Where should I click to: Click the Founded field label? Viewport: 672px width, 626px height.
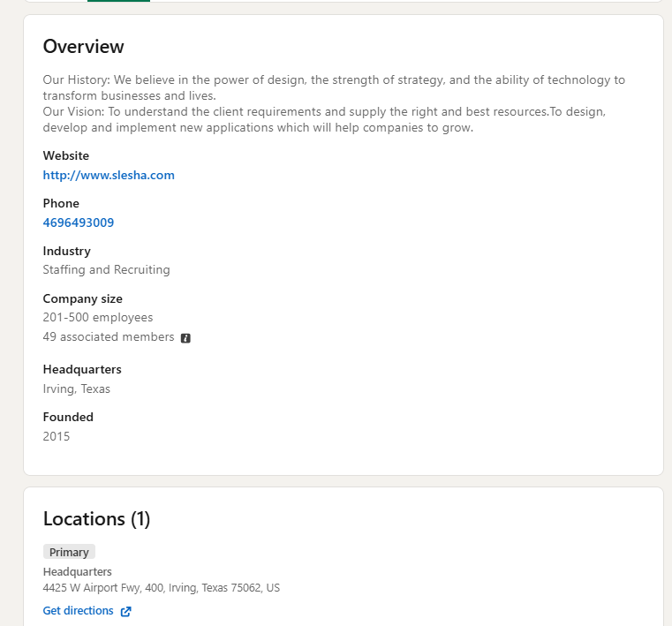tap(68, 417)
